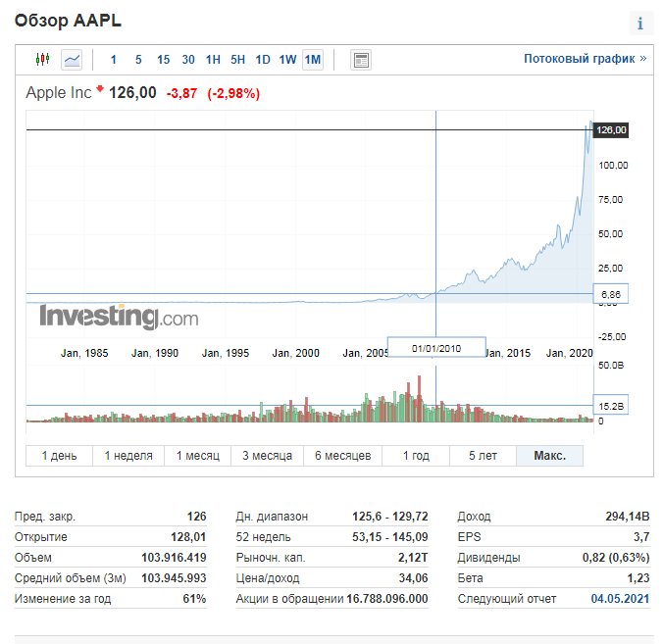
Task: Set chart interval to 1 minute
Action: [113, 60]
